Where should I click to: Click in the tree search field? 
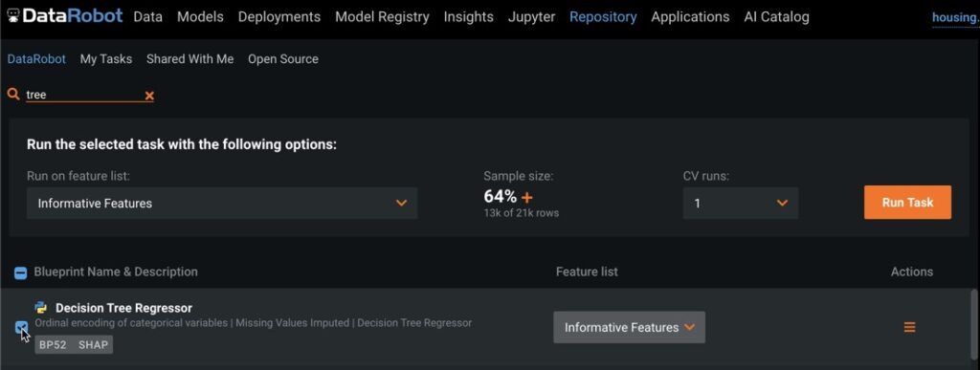pos(84,95)
